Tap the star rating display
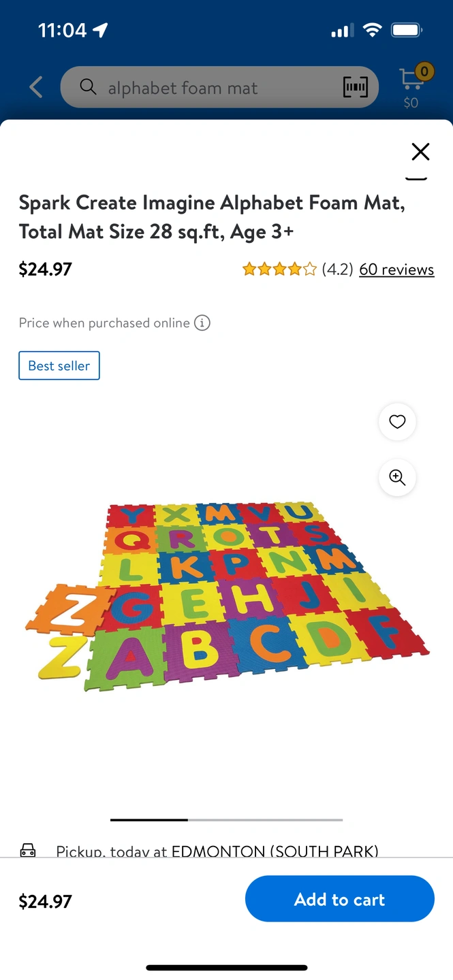Viewport: 453px width, 980px height. [279, 269]
